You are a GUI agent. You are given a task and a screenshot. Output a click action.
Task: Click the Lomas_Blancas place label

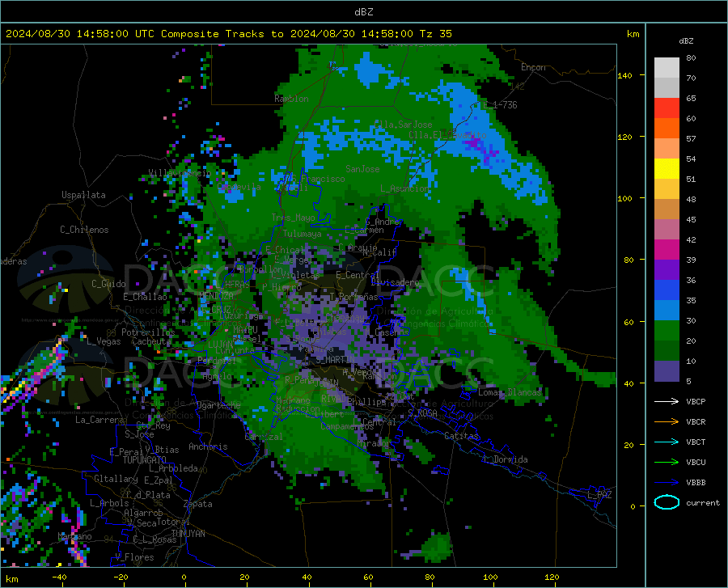[x=510, y=392]
